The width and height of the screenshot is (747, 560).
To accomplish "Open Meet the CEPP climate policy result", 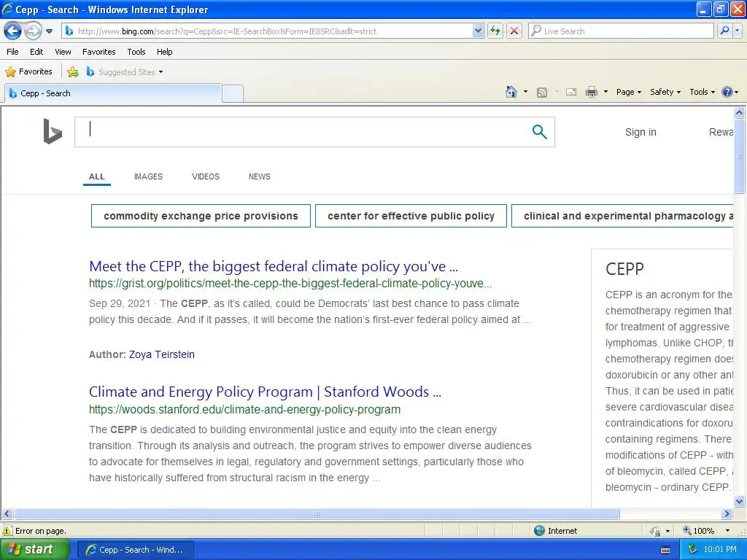I will point(274,266).
